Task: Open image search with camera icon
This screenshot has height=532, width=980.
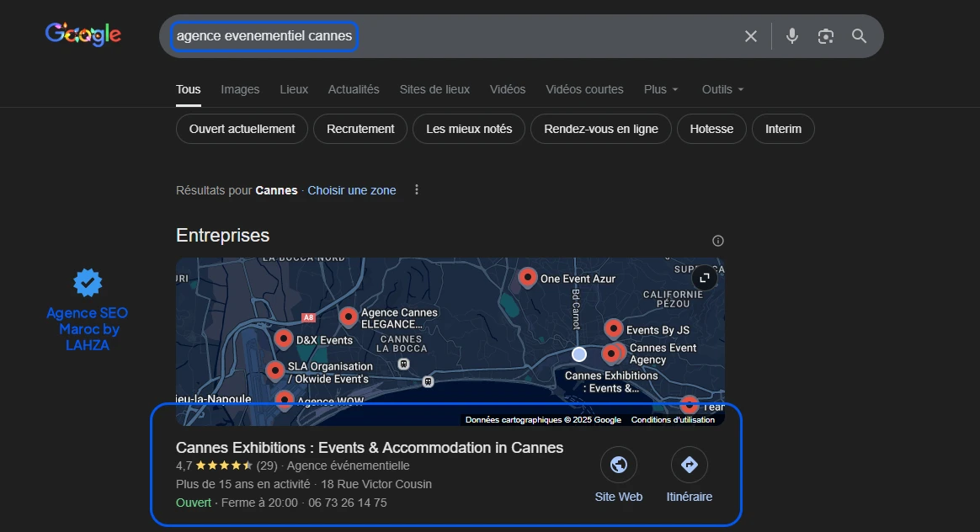Action: (826, 36)
